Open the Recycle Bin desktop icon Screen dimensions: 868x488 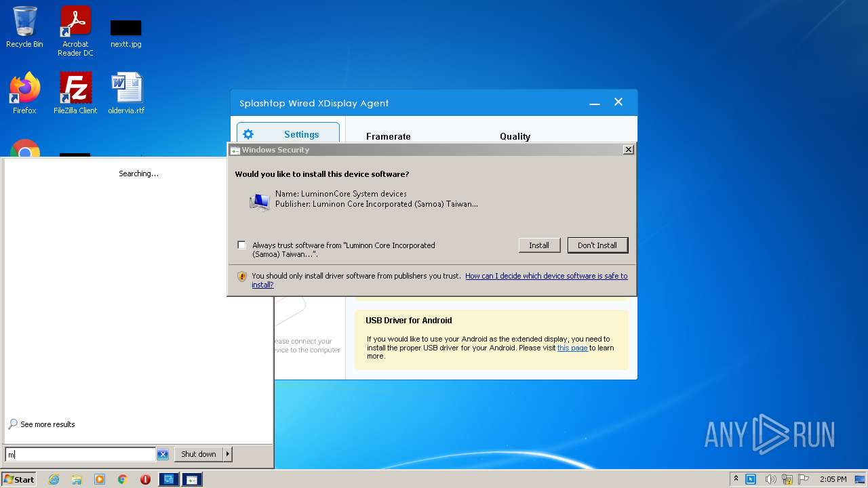pos(24,27)
